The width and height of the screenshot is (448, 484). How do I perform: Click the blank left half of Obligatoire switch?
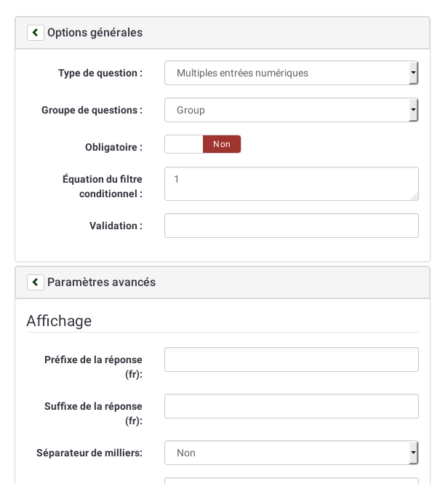(x=183, y=144)
